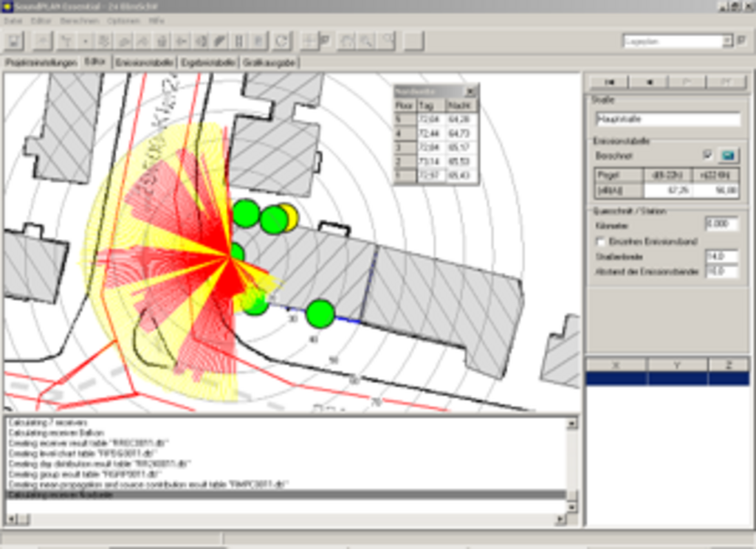Screen dimensions: 756x549
Task: Click the square stop navigation button
Action: click(x=649, y=82)
